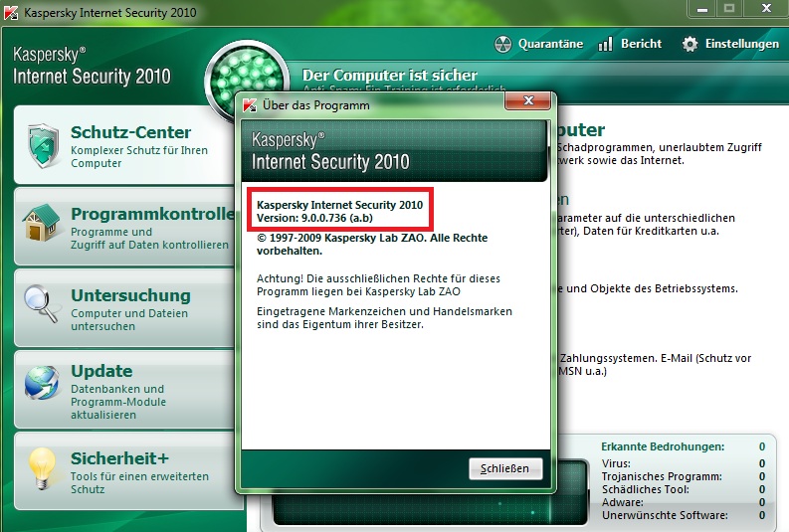789x532 pixels.
Task: Minimize the Kaspersky main window
Action: [x=702, y=9]
